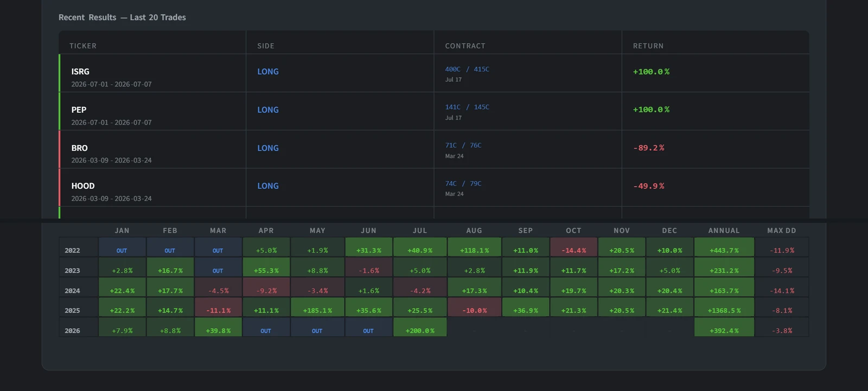Screen dimensions: 868x391
Task: Click the 2024 JAN +22.4% cell
Action: click(122, 287)
